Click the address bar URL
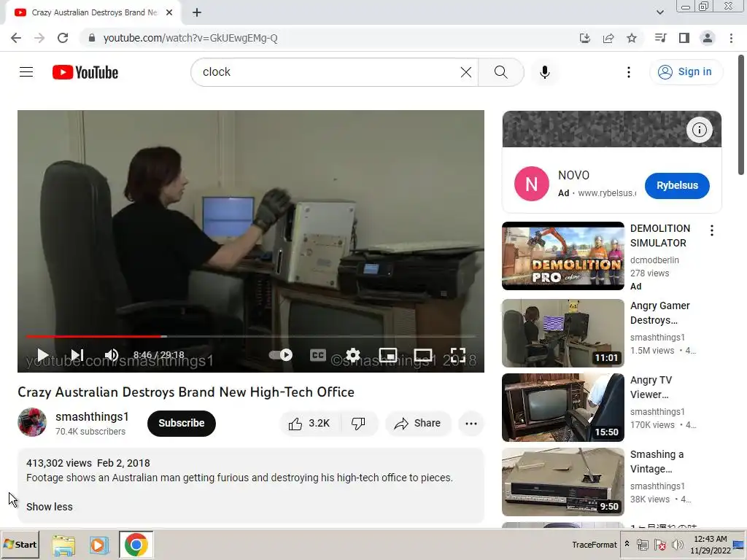 pos(190,38)
